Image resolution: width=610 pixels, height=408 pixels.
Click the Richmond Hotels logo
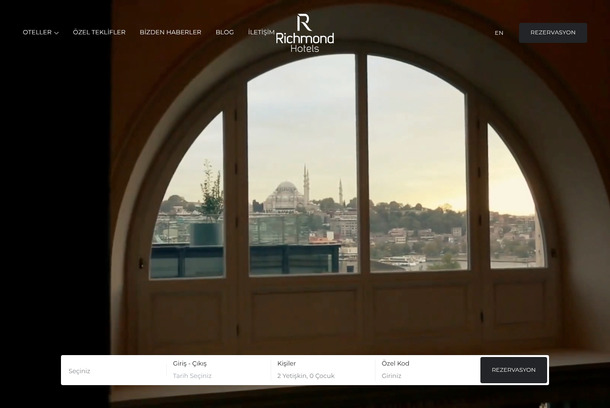tap(305, 33)
